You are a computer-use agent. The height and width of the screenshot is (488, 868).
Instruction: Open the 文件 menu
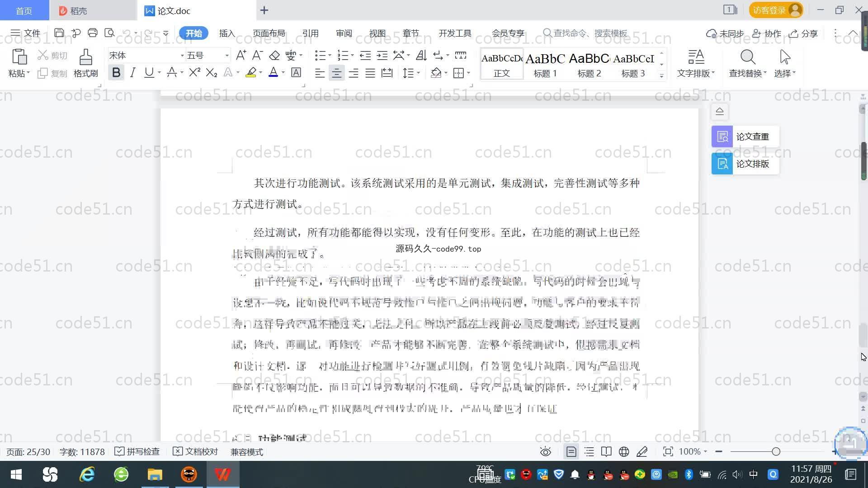point(25,33)
